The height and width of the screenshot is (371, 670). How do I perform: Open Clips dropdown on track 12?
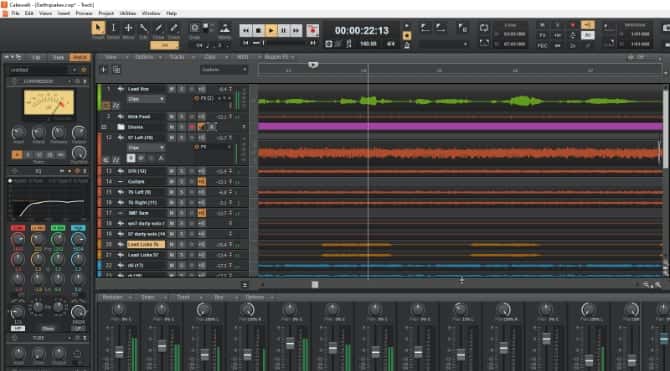tap(146, 147)
